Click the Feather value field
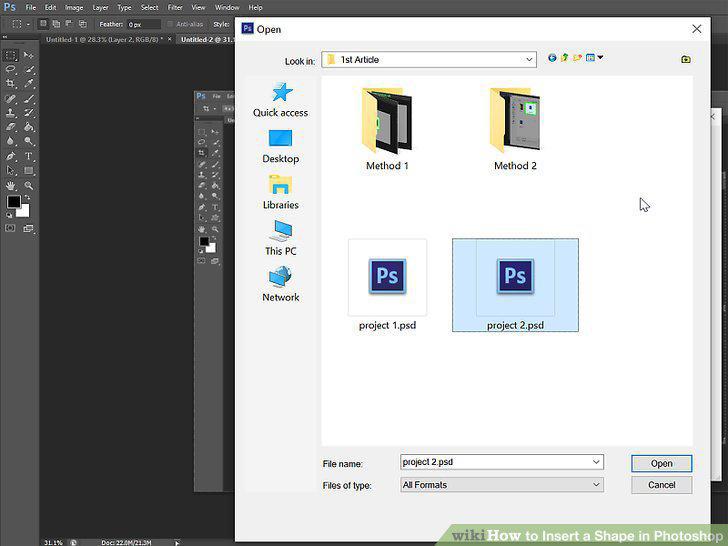The width and height of the screenshot is (728, 546). (x=144, y=24)
